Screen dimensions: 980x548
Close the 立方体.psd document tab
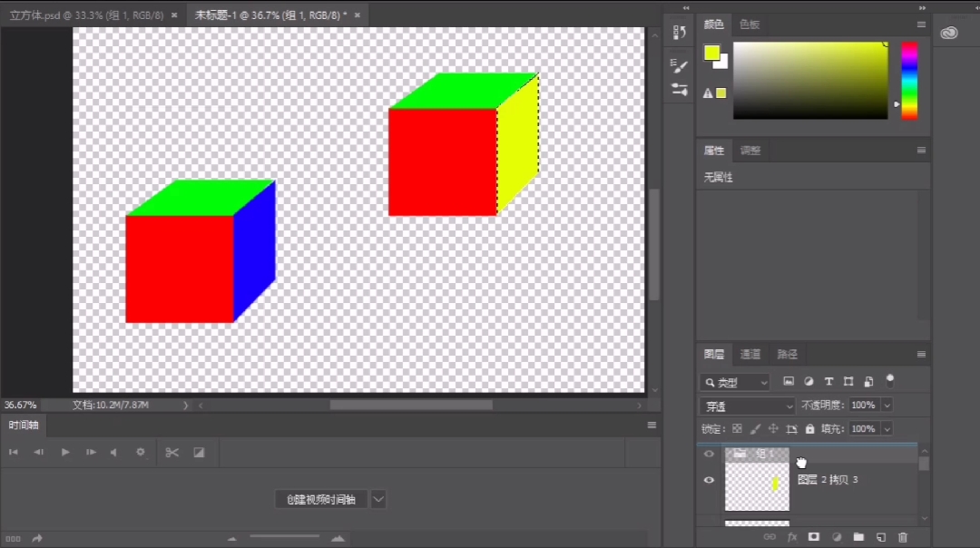pyautogui.click(x=174, y=15)
